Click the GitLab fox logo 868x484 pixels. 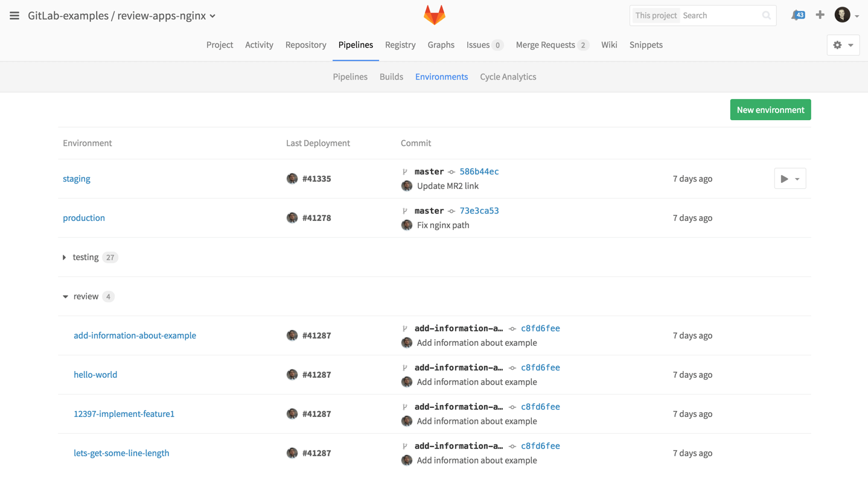pos(434,15)
